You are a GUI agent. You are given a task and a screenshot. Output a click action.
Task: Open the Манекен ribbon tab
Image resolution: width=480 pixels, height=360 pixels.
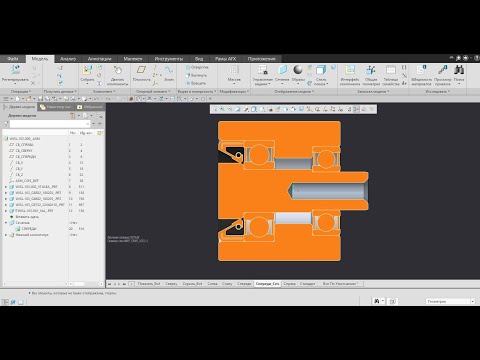tap(133, 59)
